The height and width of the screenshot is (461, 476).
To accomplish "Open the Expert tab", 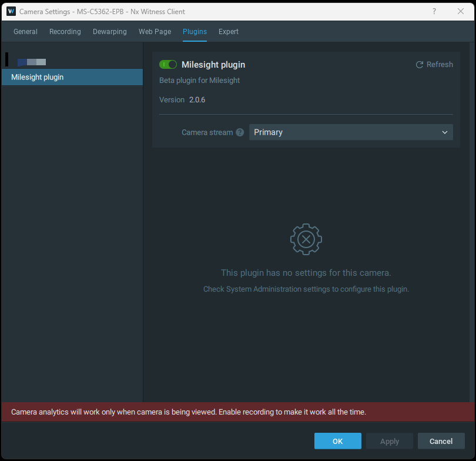I will (228, 32).
